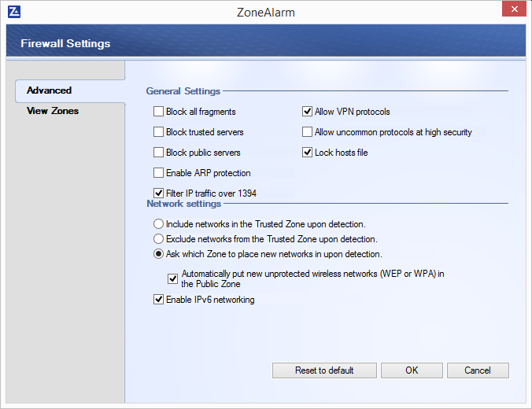Uncheck Filter IP traffic over 1394

coord(159,193)
